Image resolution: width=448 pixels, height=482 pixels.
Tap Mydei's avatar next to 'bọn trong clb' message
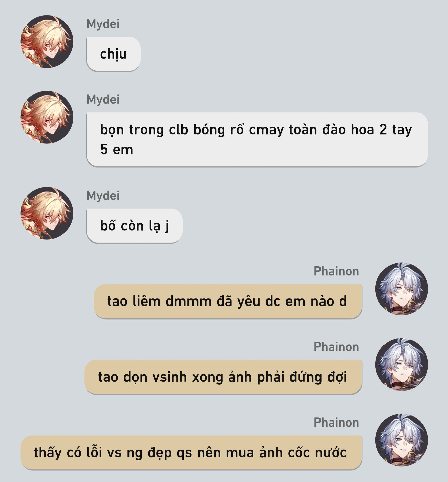47,117
